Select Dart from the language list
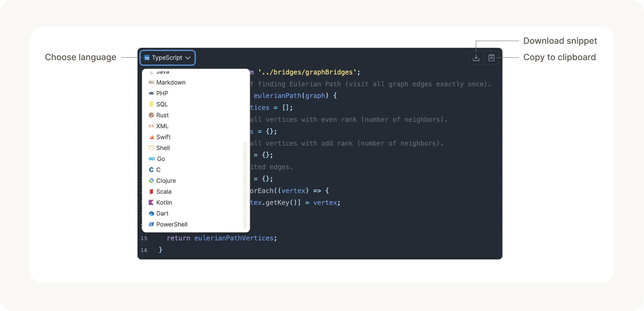Viewport: 644px width, 311px height. point(162,213)
